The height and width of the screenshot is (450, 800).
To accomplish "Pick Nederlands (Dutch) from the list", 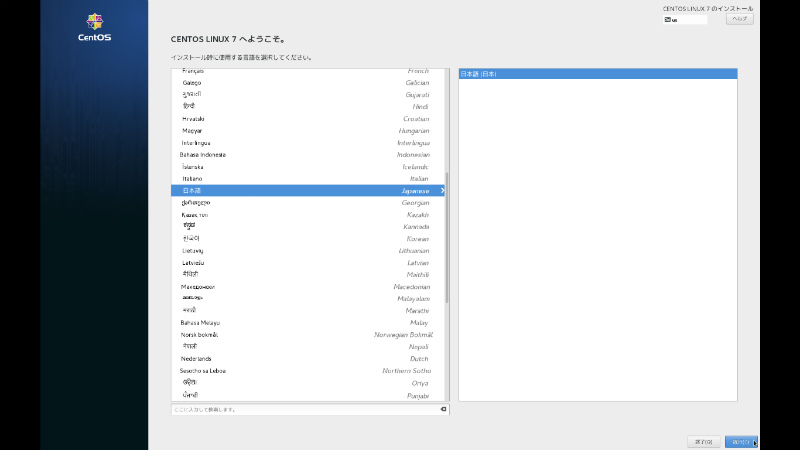I will 305,358.
